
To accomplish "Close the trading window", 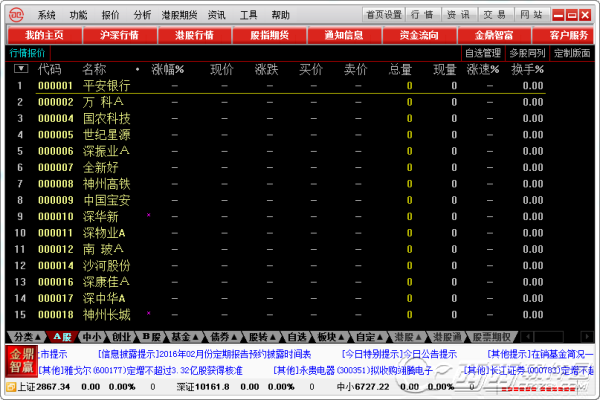I will pyautogui.click(x=585, y=15).
